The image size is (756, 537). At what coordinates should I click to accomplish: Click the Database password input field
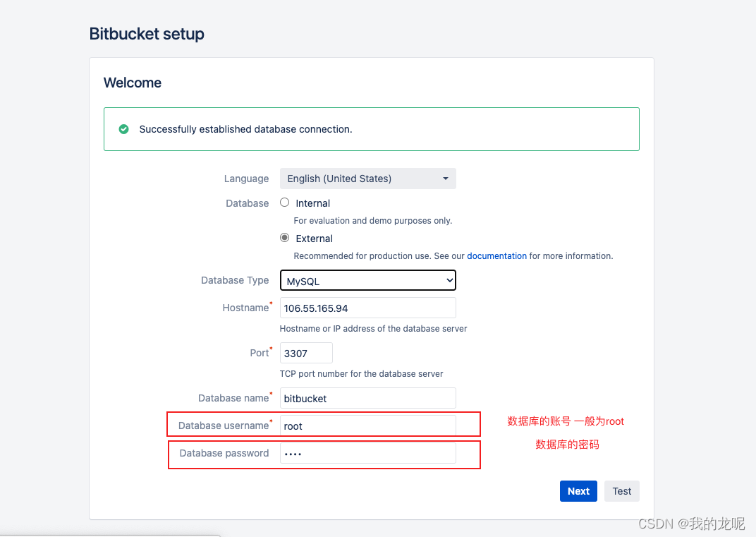tap(367, 453)
